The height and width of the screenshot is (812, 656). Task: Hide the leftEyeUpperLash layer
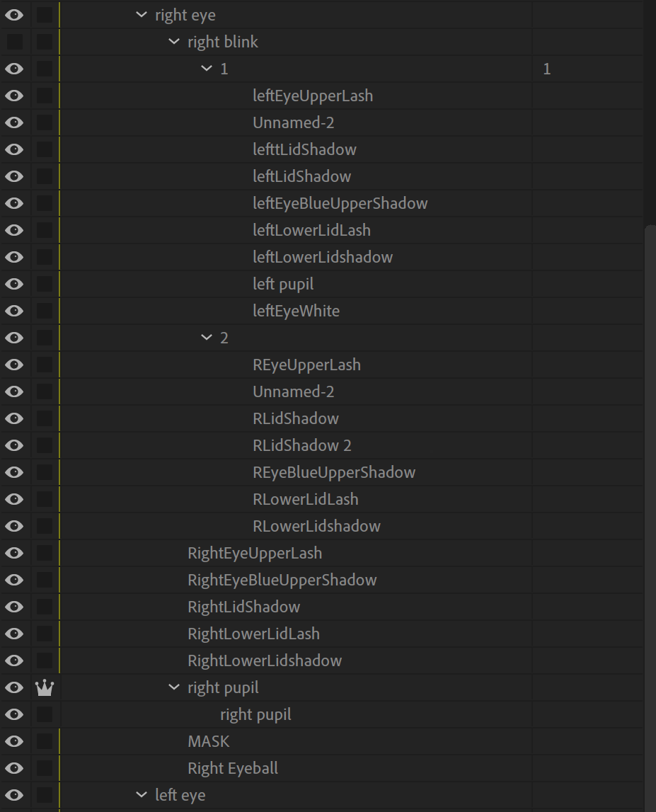pos(15,96)
